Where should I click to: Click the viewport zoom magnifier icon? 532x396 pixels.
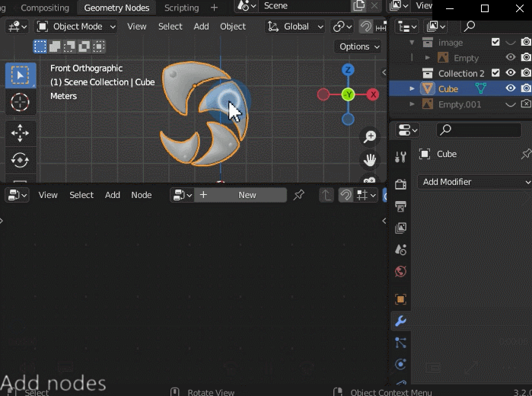point(370,137)
